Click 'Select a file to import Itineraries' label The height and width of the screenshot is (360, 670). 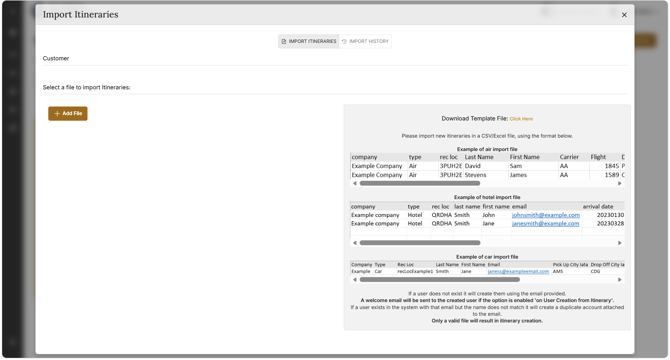[86, 88]
